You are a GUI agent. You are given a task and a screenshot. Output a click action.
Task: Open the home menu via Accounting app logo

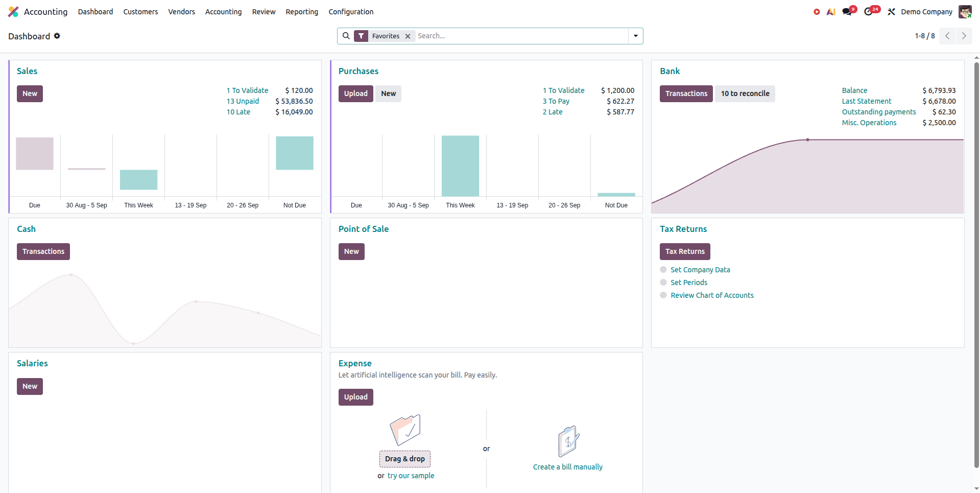pos(13,12)
